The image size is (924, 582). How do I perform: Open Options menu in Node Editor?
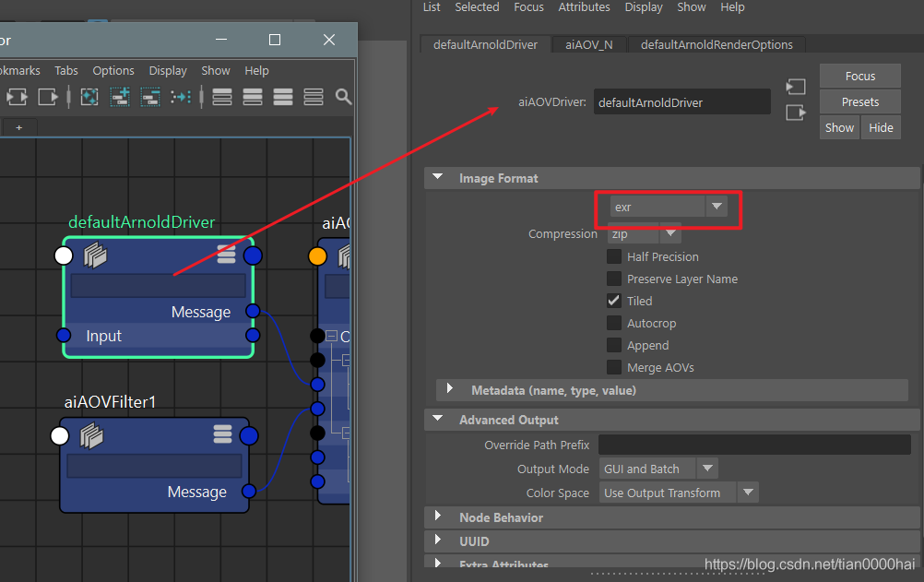point(113,71)
